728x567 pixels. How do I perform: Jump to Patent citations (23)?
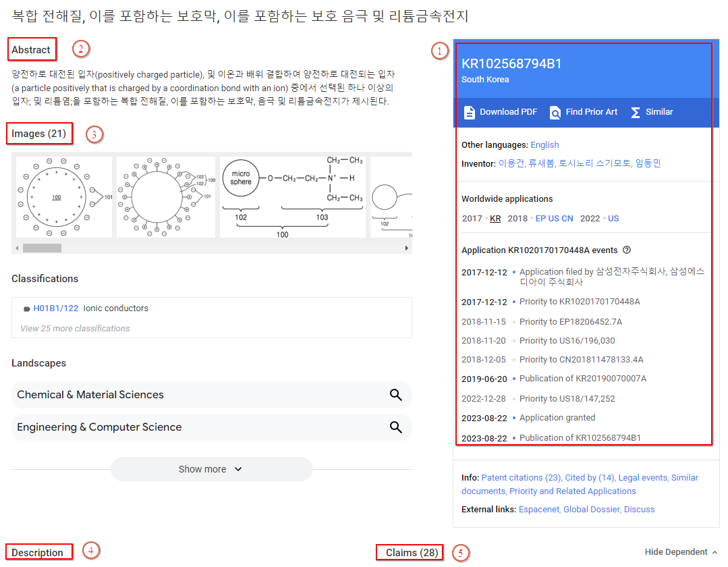(521, 477)
